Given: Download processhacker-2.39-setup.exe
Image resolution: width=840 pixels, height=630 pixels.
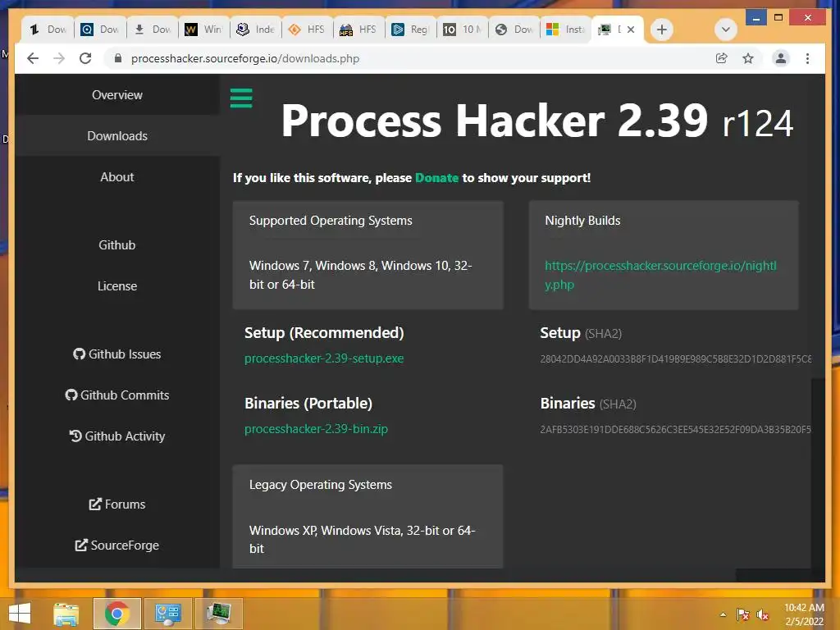Looking at the screenshot, I should [x=324, y=358].
